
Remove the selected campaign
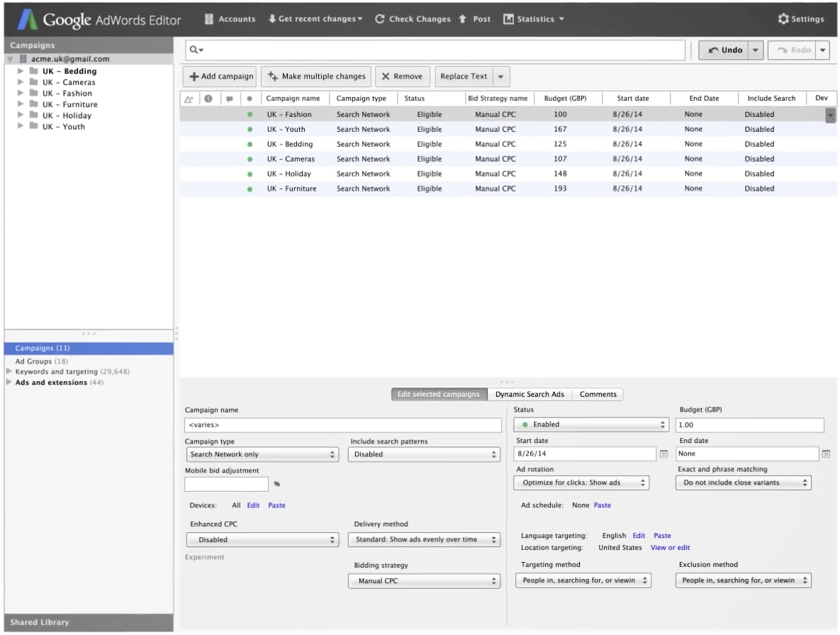pyautogui.click(x=403, y=76)
